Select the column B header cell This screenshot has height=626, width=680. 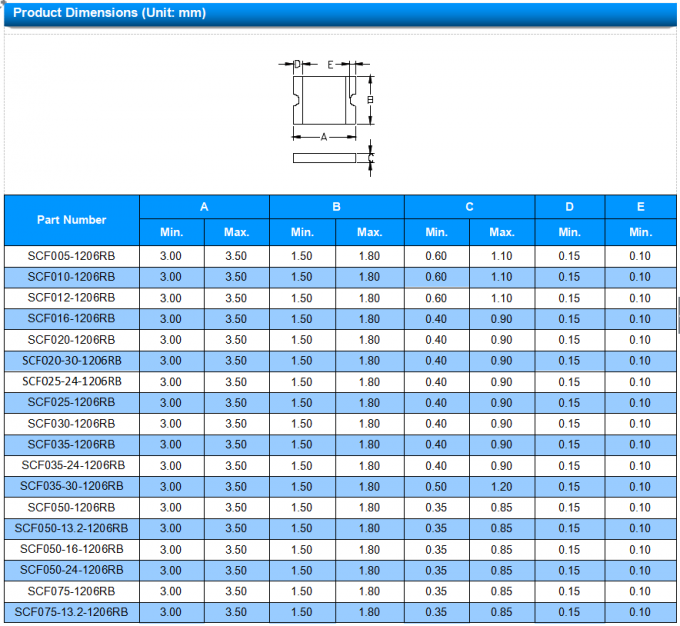pyautogui.click(x=337, y=207)
